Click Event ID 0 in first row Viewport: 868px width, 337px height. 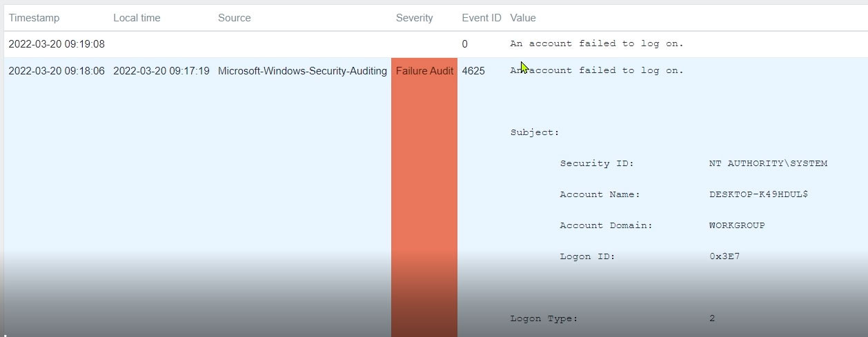tap(465, 44)
